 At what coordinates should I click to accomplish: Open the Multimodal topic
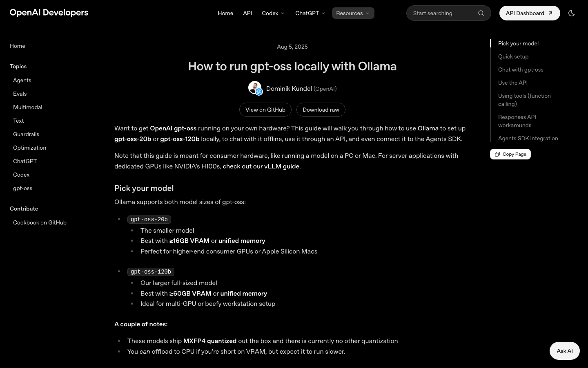[28, 107]
